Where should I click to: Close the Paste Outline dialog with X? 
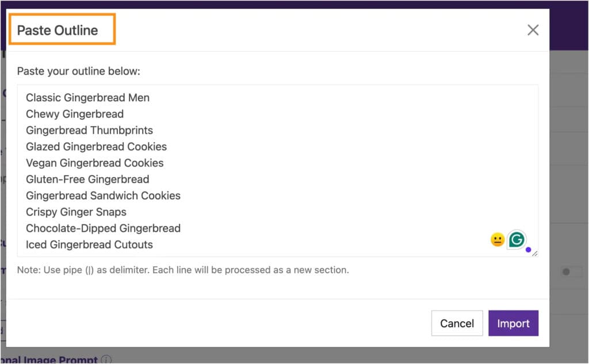(x=533, y=30)
